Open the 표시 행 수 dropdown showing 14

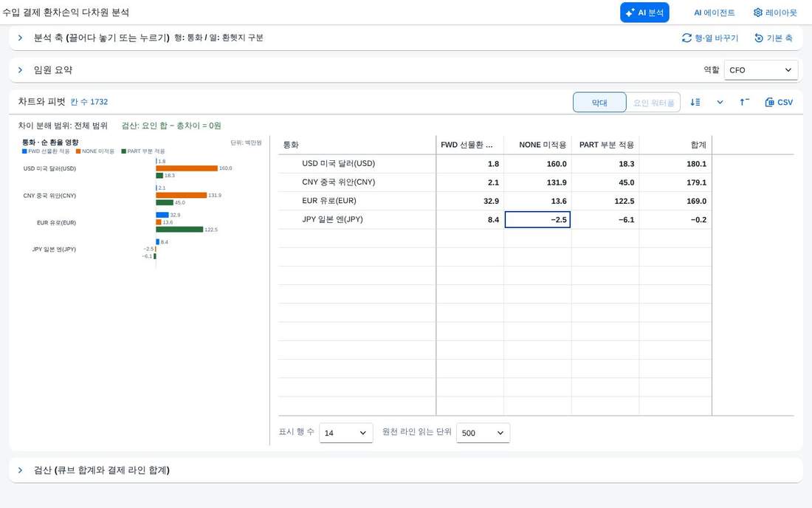point(345,433)
